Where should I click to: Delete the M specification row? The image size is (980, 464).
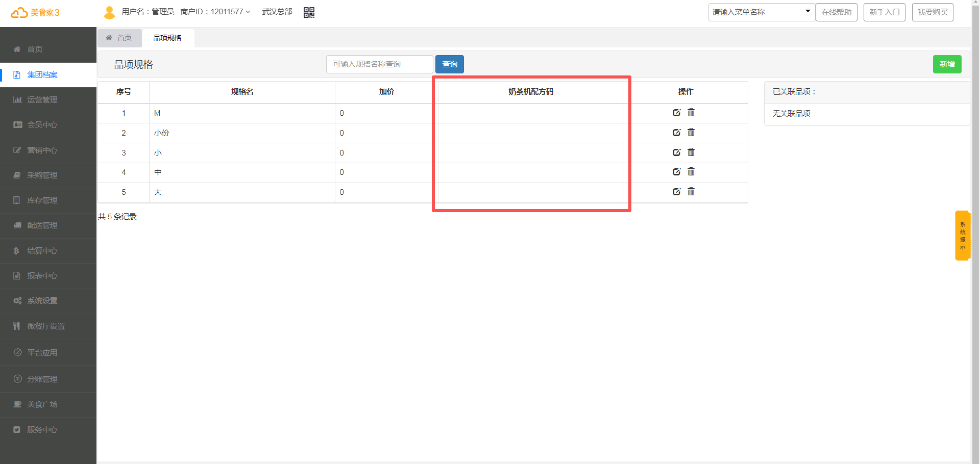coord(691,113)
